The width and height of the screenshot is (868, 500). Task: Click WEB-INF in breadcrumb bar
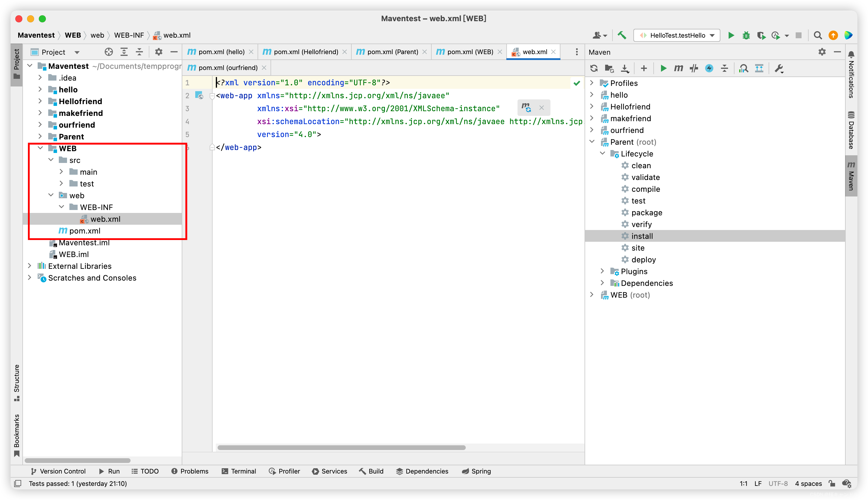pos(129,35)
